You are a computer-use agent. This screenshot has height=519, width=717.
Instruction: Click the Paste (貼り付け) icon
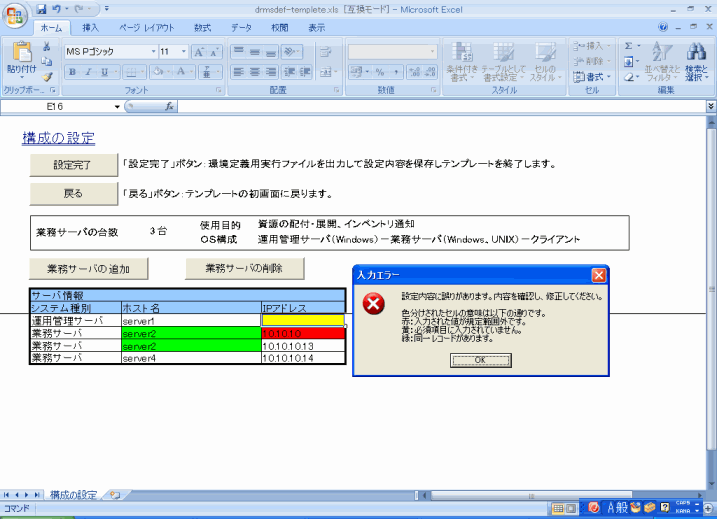pos(22,58)
